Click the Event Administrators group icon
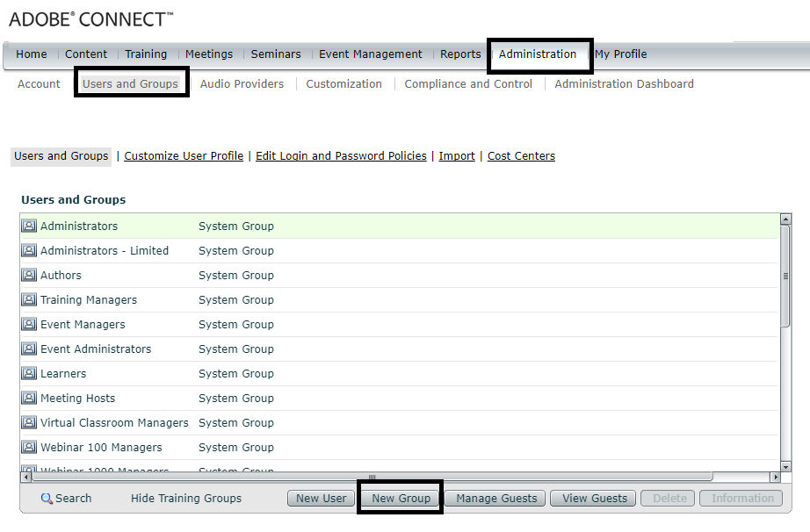The image size is (810, 532). point(29,349)
